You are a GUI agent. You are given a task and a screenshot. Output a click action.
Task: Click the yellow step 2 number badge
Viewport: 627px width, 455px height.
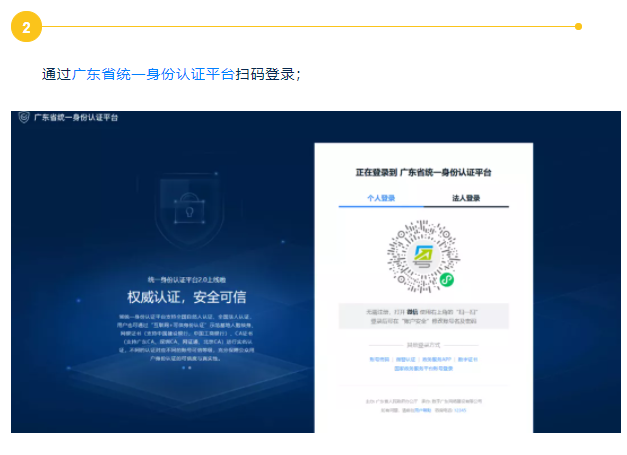pos(26,27)
